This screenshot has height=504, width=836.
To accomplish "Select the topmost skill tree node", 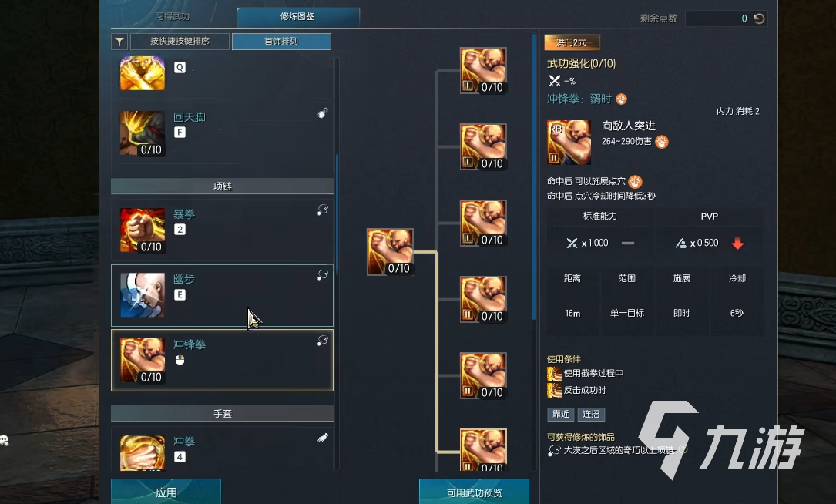I will 483,71.
